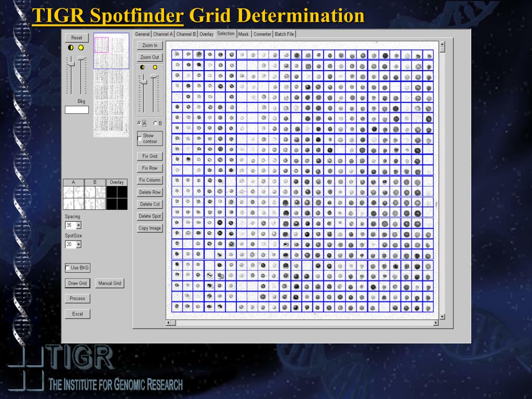Click the Draw Grid button
The image size is (532, 399).
(x=77, y=283)
